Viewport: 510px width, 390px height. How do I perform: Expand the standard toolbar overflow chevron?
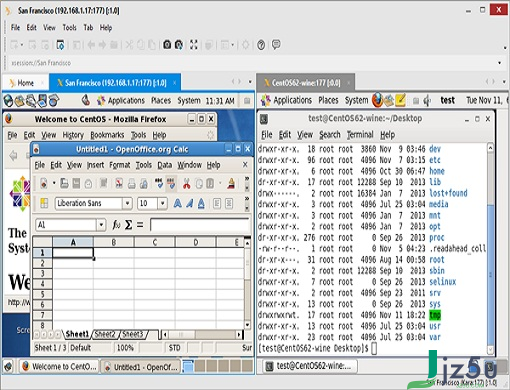pos(247,180)
